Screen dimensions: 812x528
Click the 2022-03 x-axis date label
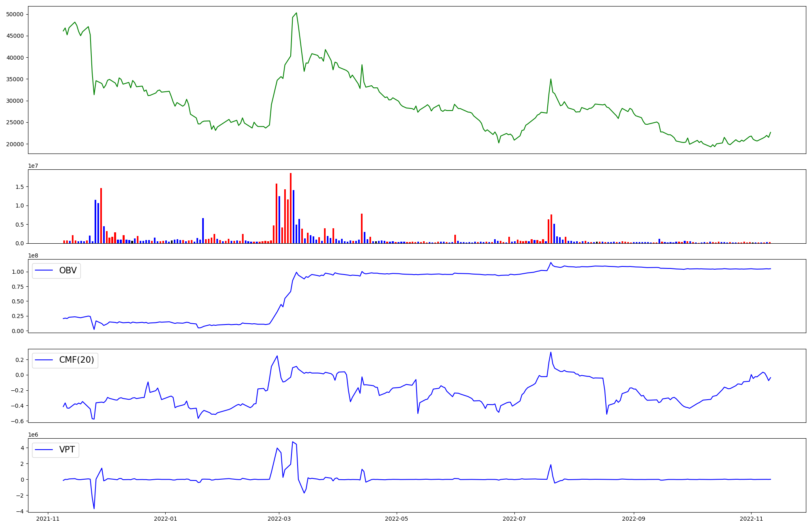tap(279, 519)
